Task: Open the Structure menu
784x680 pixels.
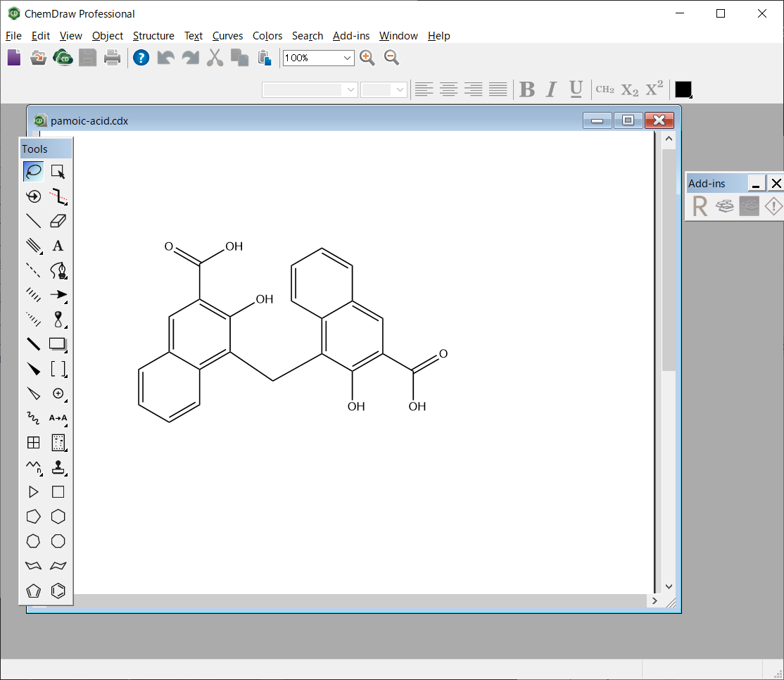Action: point(153,36)
